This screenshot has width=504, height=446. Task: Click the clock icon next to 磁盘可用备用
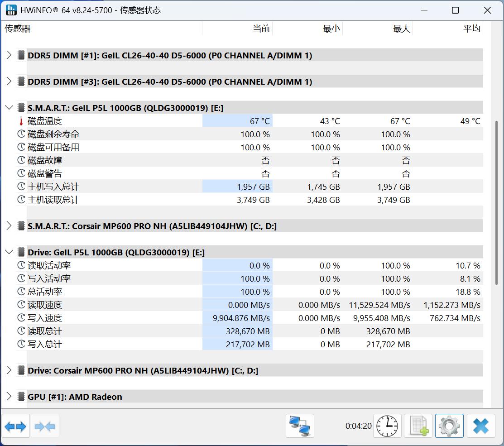(x=21, y=147)
